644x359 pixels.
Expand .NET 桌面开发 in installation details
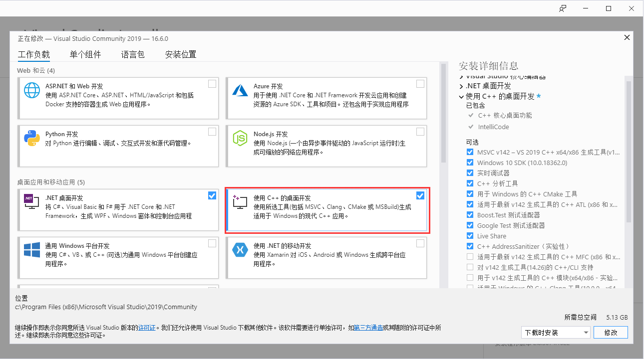[x=462, y=86]
